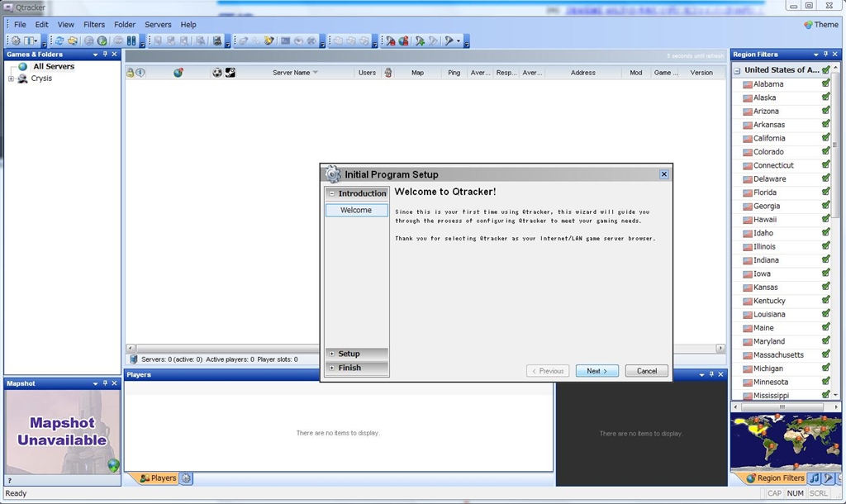Click the Region Filters bottom tab
The height and width of the screenshot is (504, 846).
(775, 478)
